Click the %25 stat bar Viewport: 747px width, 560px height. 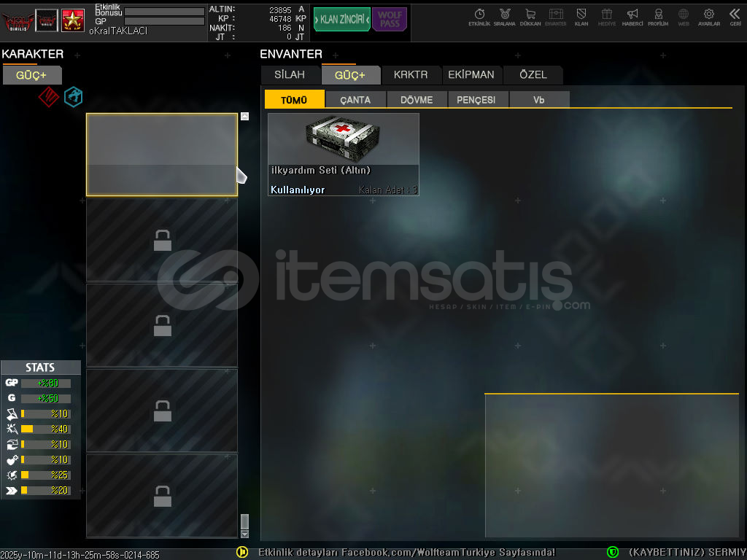[x=46, y=475]
